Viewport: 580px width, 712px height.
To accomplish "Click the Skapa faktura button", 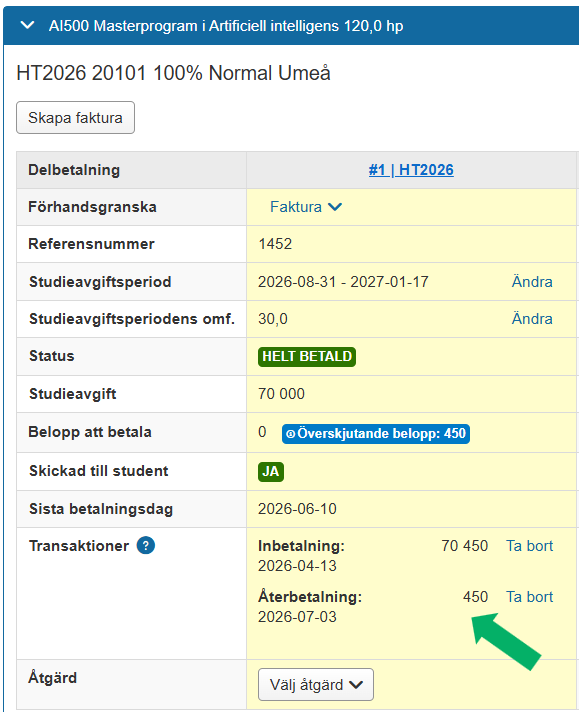I will [75, 118].
